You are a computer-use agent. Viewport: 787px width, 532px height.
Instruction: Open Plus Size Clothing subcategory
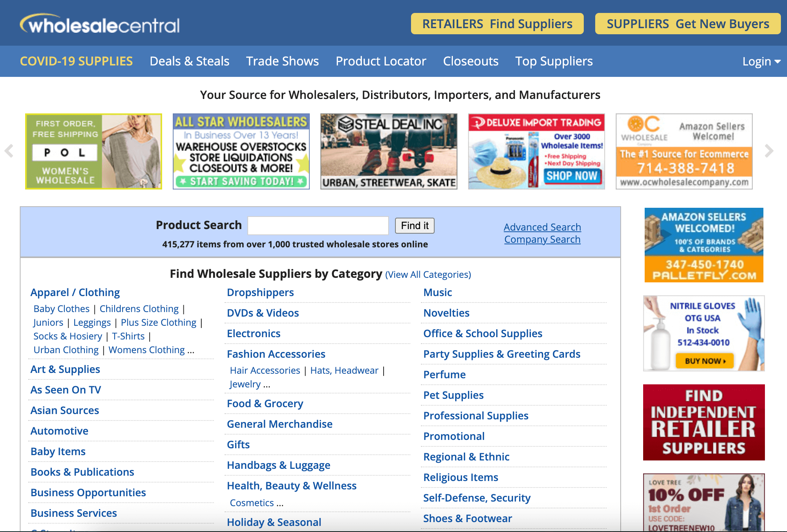point(158,322)
